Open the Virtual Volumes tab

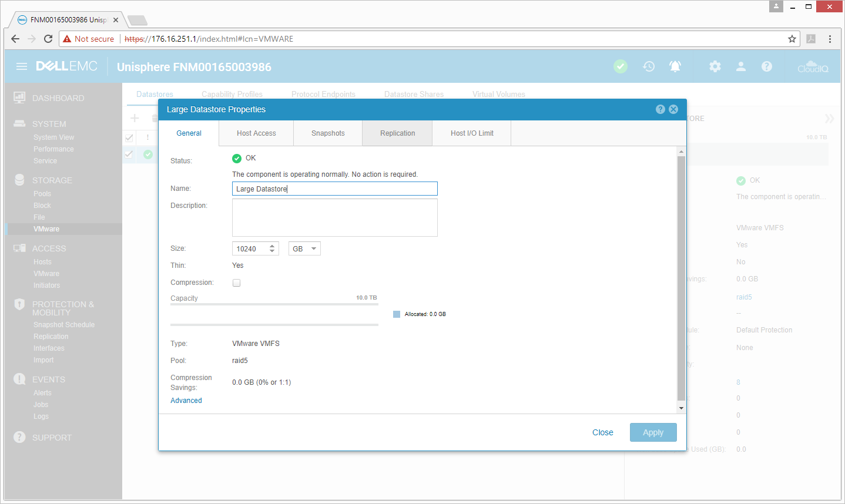(499, 94)
